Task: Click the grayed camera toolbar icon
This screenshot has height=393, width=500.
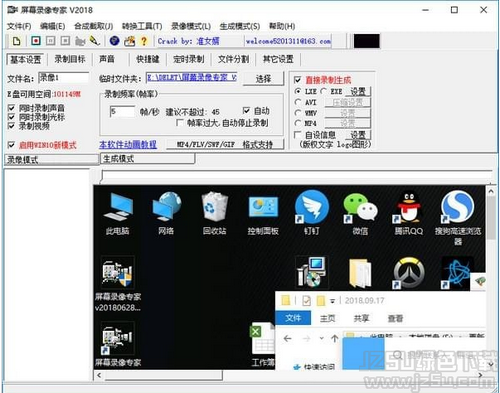Action: 80,41
